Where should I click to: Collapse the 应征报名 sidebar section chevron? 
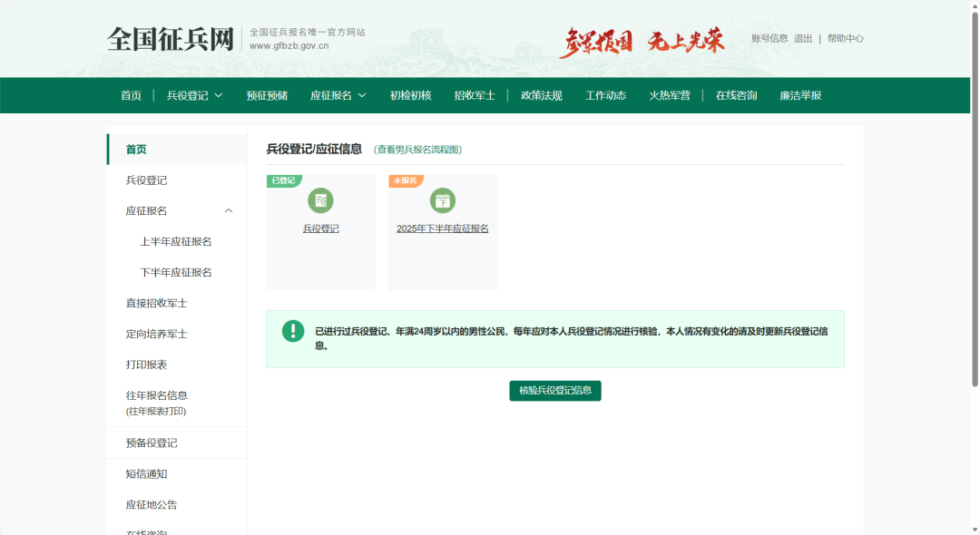coord(229,211)
